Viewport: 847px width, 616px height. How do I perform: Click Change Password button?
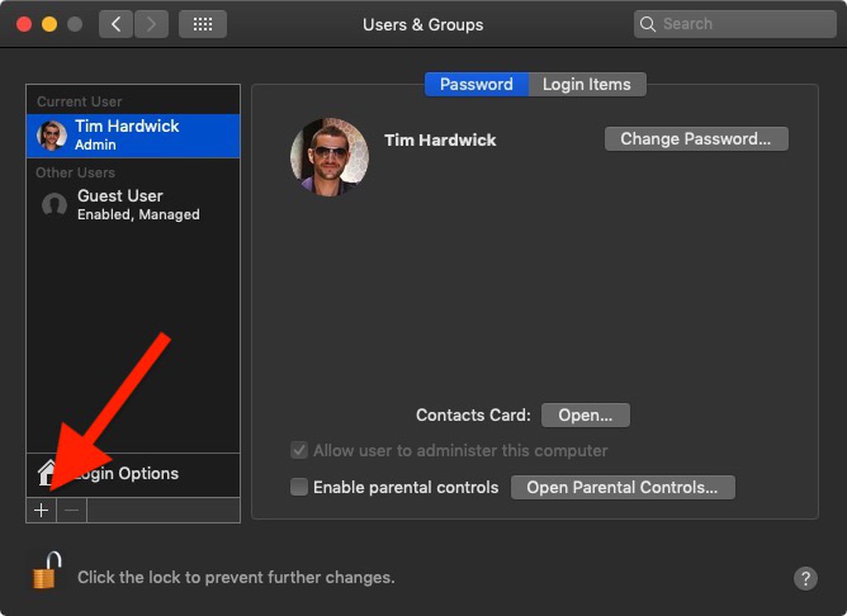point(696,139)
